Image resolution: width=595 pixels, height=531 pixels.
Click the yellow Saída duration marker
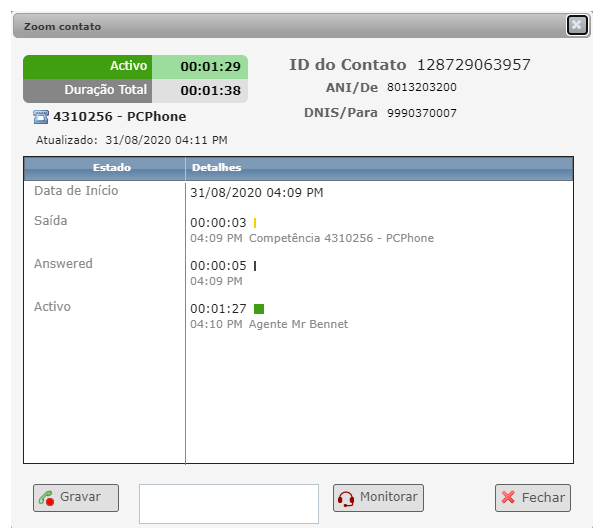click(x=255, y=223)
